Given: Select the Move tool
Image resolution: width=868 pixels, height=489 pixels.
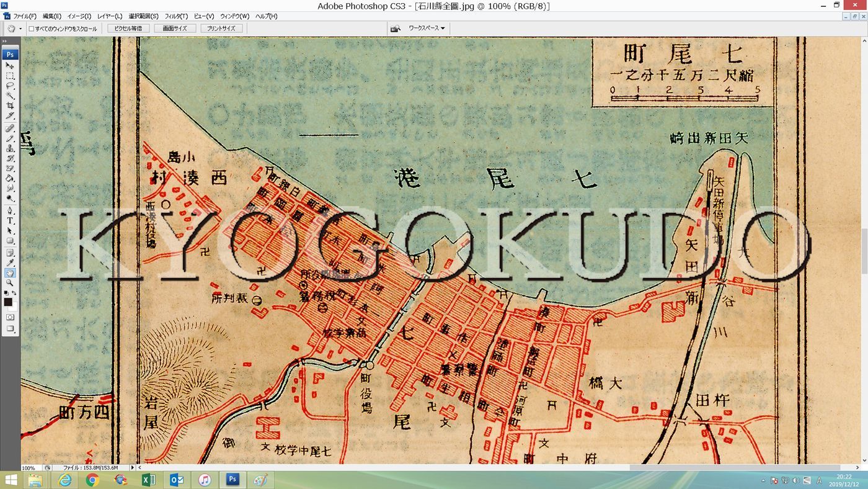Looking at the screenshot, I should pos(10,65).
